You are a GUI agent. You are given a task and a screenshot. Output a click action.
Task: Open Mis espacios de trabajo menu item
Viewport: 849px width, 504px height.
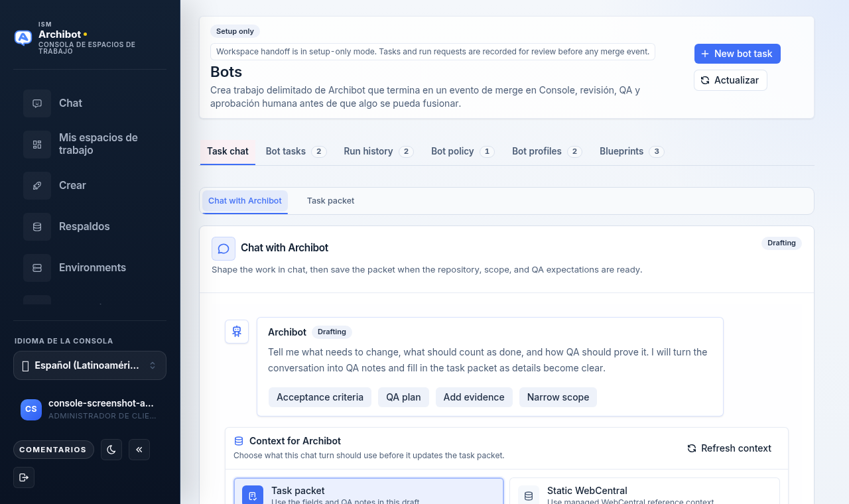point(90,145)
